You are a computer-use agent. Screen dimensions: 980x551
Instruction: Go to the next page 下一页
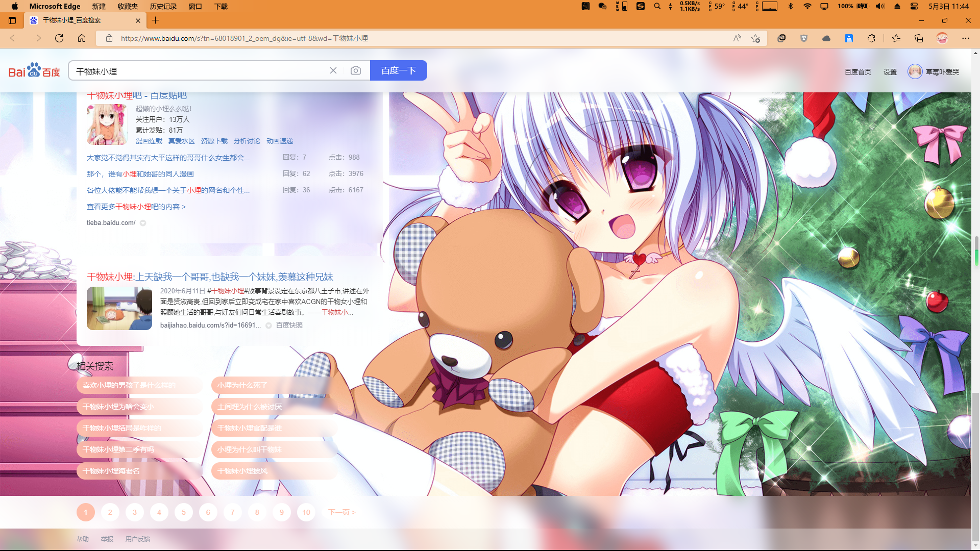(x=341, y=512)
